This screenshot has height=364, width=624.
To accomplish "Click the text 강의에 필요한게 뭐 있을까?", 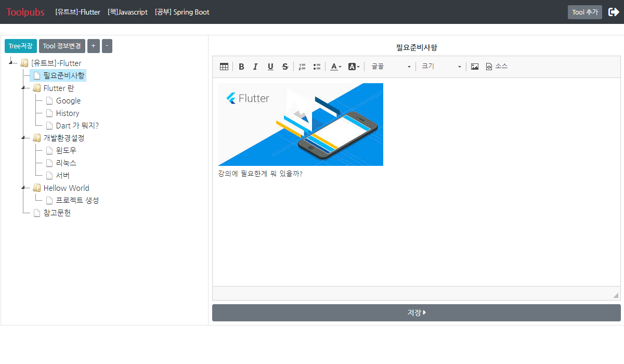I will [260, 174].
